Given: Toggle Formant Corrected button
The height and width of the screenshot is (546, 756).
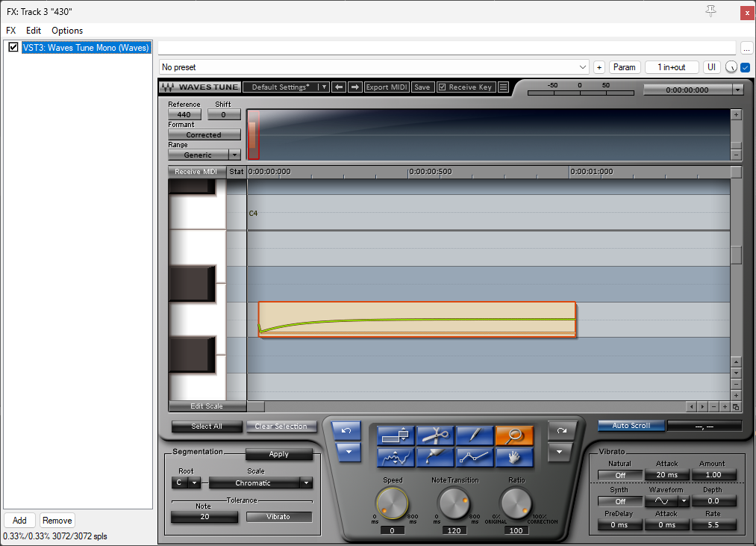Looking at the screenshot, I should tap(204, 134).
